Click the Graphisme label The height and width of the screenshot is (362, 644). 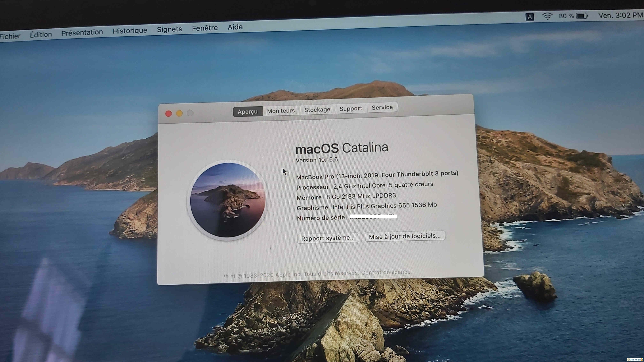click(x=312, y=208)
